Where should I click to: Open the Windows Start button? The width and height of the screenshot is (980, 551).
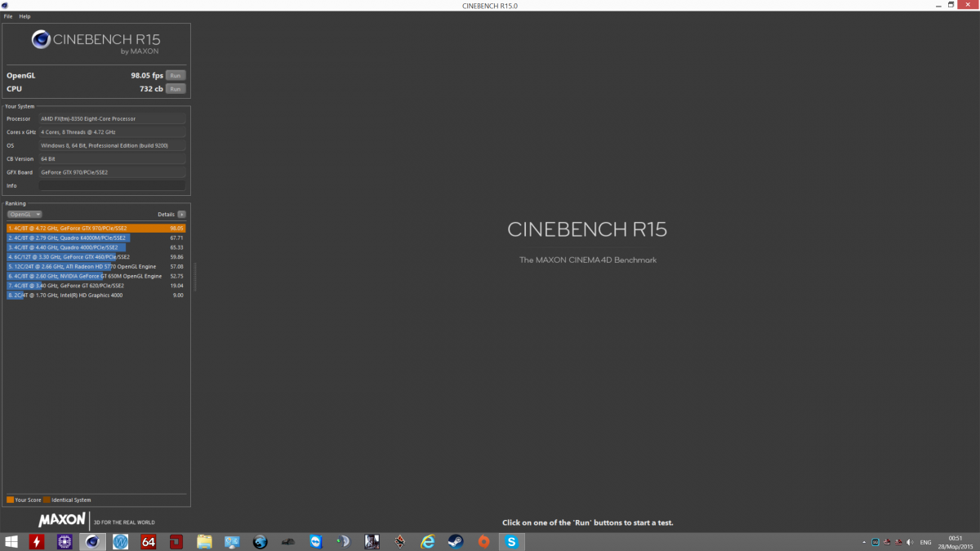tap(12, 541)
